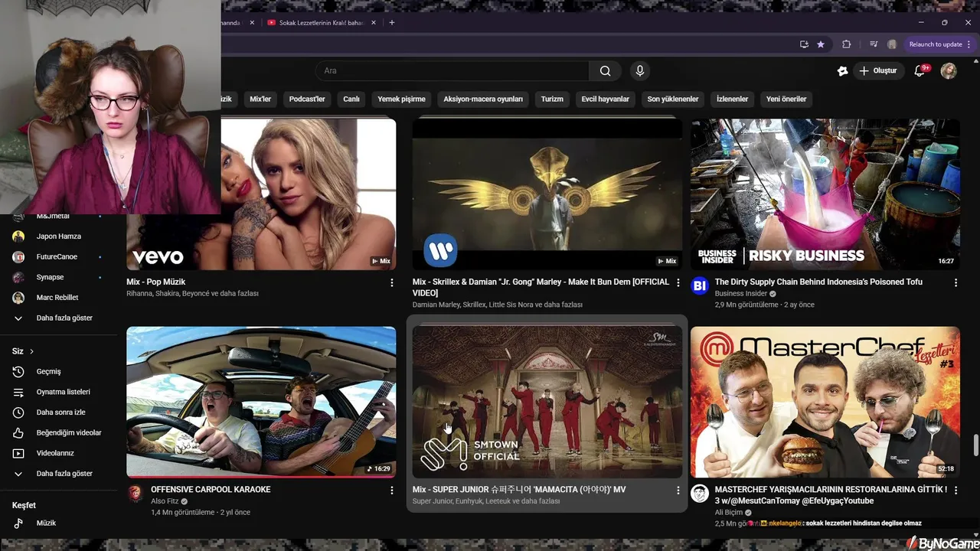Screen dimensions: 980x551
Task: Play the MasterChef thumbnail
Action: [x=825, y=402]
